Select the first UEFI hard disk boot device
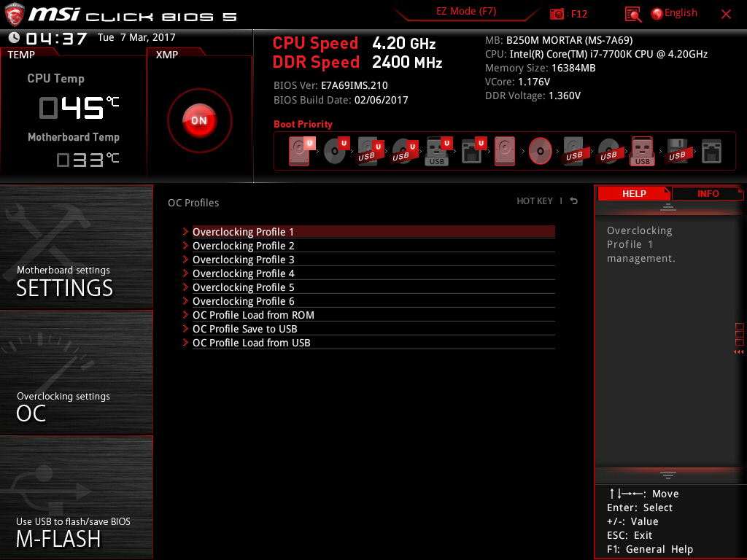This screenshot has width=747, height=560. (300, 151)
